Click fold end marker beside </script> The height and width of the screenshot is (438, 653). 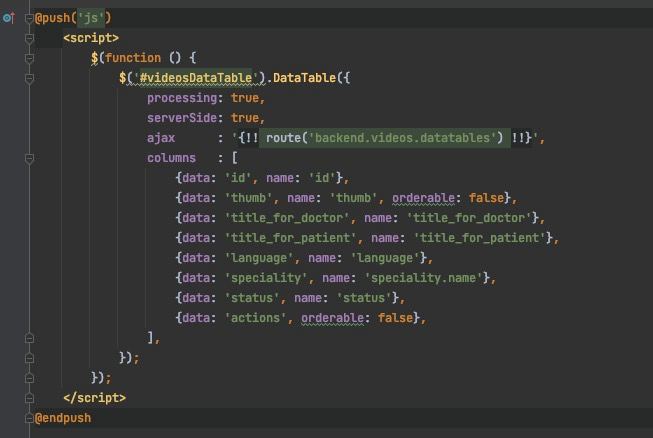pyautogui.click(x=29, y=398)
